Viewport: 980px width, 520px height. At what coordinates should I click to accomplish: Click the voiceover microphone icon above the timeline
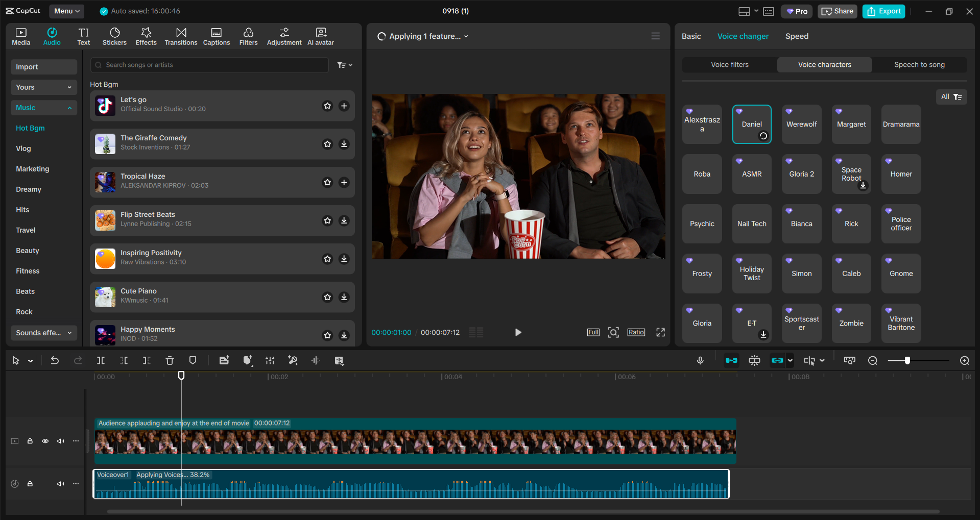700,360
